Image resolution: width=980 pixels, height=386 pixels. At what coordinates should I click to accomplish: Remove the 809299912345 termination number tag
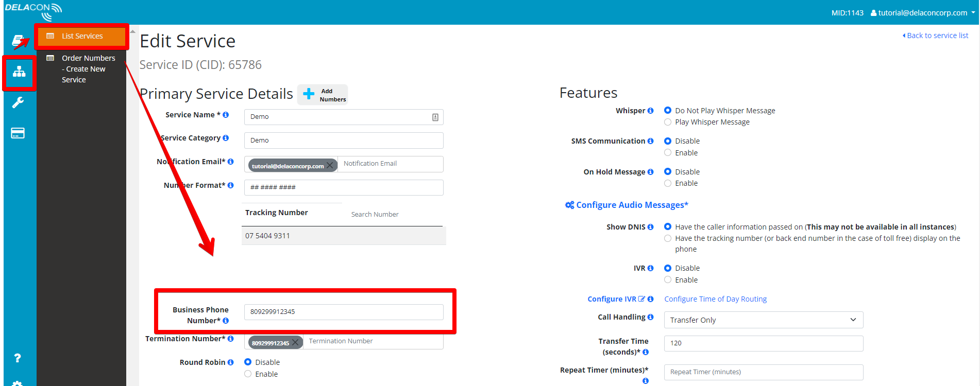click(x=295, y=342)
